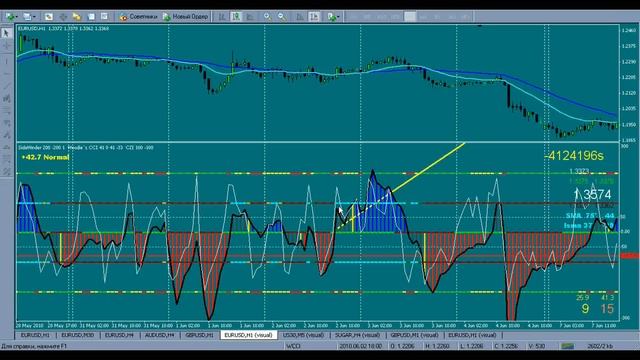The image size is (640, 360).
Task: Select the highlighted timeframe button in toolbar
Action: pos(410,17)
